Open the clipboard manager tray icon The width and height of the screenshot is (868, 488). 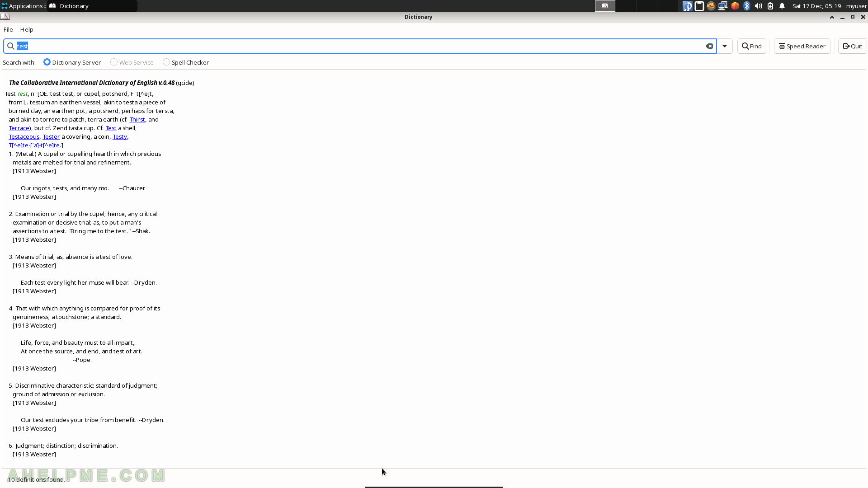click(699, 6)
